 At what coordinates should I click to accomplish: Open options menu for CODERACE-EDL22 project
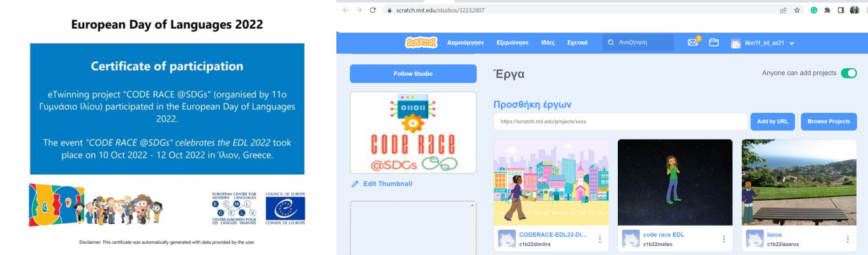[599, 240]
